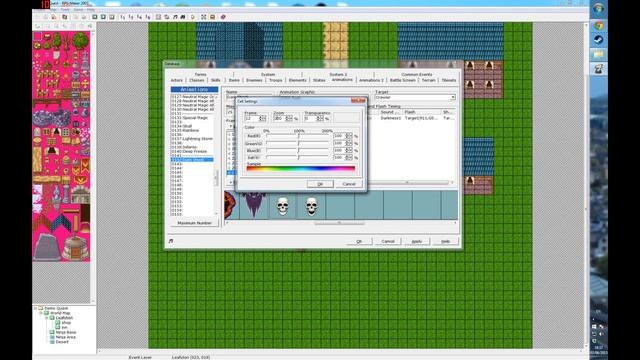Click Cancel in Cell Settings dialog
This screenshot has width=640, height=360.
349,184
